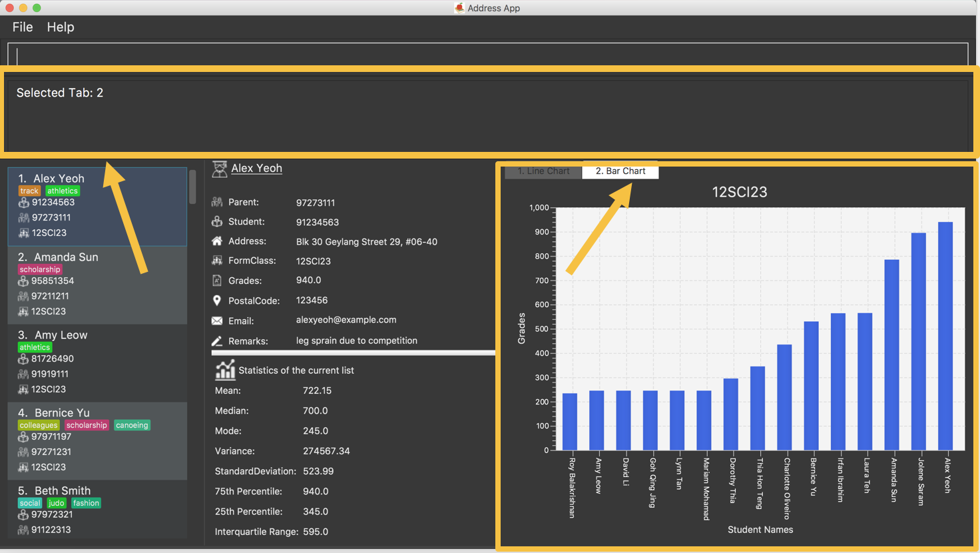Click the social tag on Beth Smith

coord(30,504)
